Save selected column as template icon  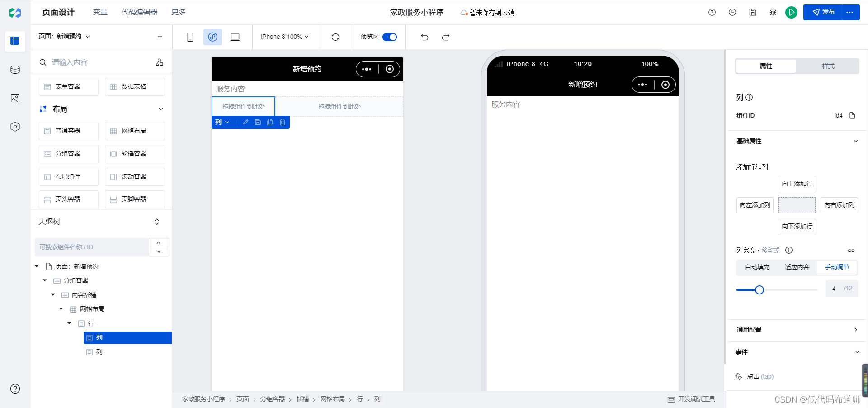tap(258, 122)
